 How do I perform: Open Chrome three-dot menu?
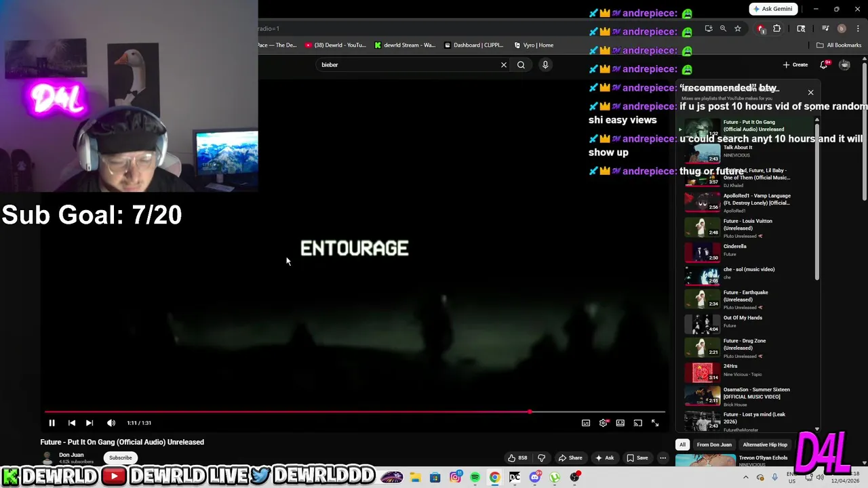click(x=858, y=28)
